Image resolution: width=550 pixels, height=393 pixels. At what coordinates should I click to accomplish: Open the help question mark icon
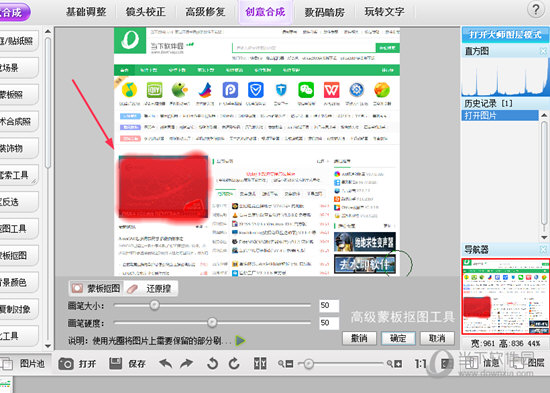click(536, 10)
